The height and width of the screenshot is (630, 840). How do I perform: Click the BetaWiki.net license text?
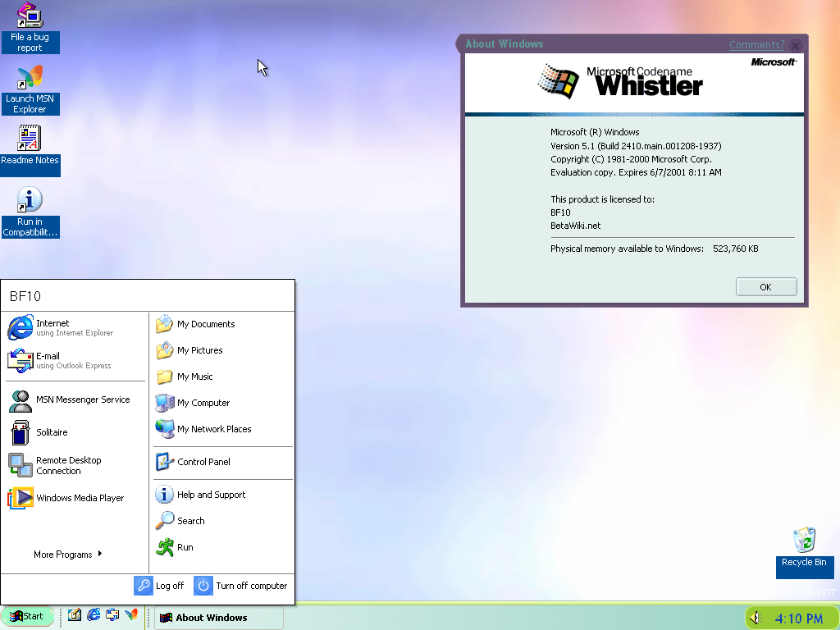click(x=575, y=226)
